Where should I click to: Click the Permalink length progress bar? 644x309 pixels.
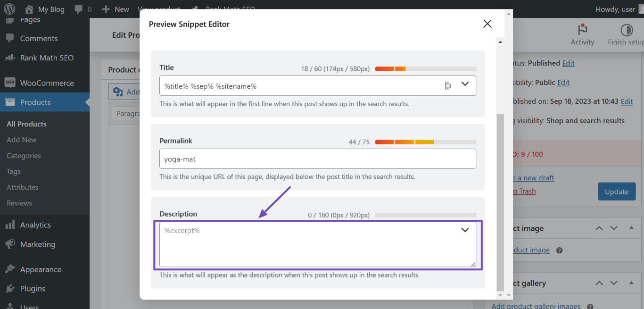(x=426, y=142)
